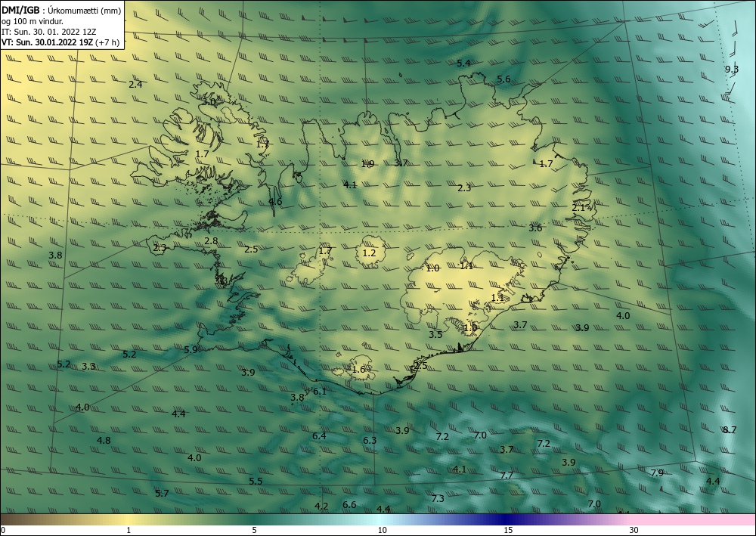Click the map value '6.3'
The image size is (756, 536).
(370, 441)
